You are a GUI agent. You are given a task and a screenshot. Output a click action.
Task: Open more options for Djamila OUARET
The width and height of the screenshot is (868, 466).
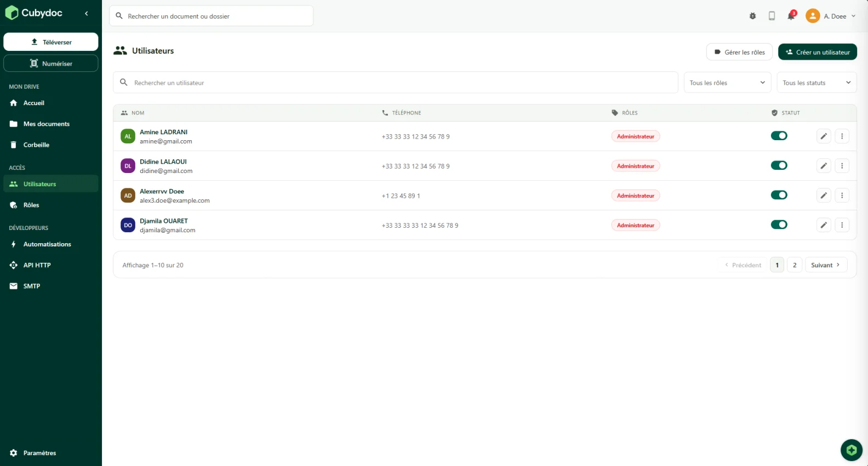pos(842,225)
